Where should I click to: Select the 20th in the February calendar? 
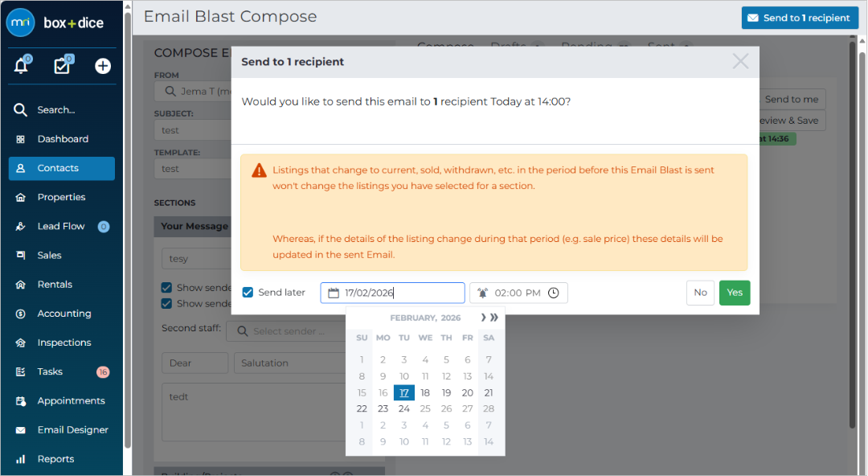pos(467,392)
